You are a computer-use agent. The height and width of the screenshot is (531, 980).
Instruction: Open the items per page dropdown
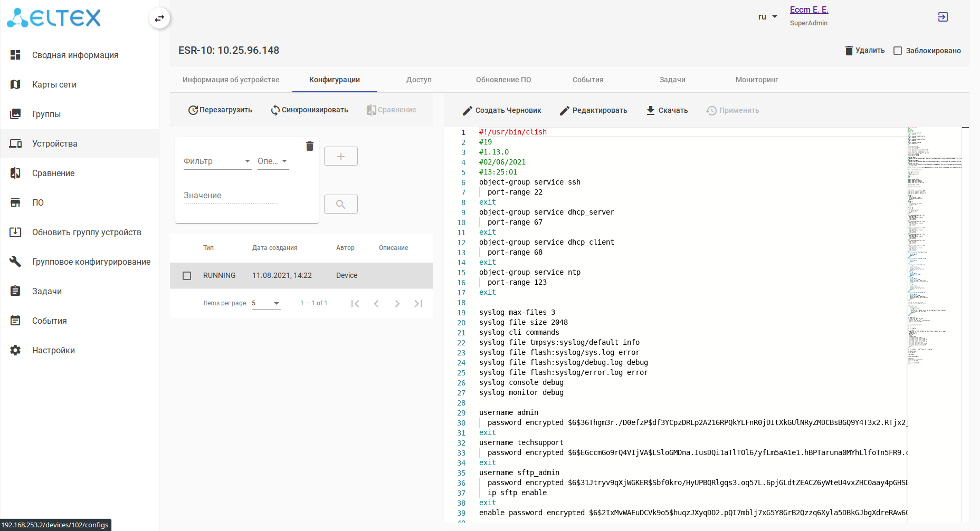[266, 304]
